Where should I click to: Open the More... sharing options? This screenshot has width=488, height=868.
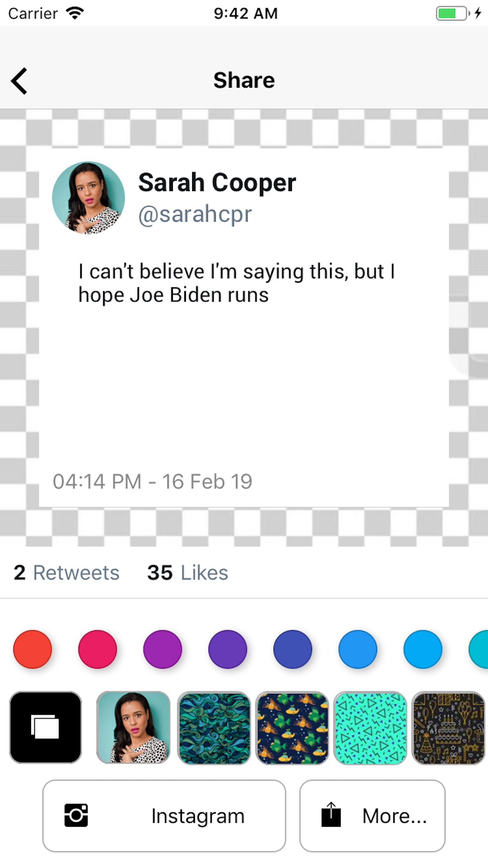click(372, 816)
